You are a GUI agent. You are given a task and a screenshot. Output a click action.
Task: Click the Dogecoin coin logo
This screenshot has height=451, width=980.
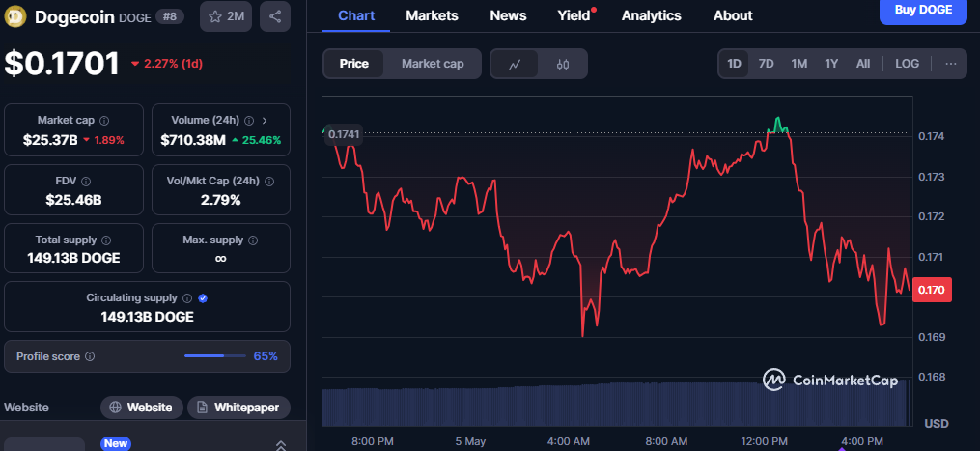pyautogui.click(x=15, y=16)
